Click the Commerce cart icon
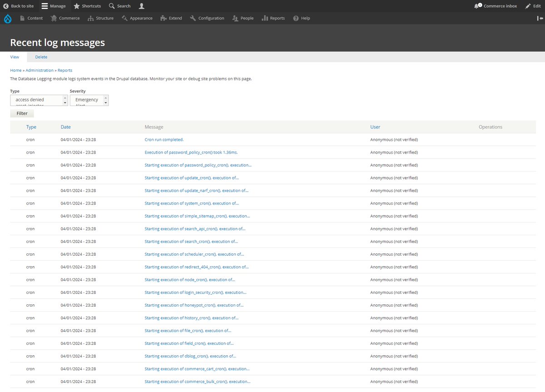Image resolution: width=545 pixels, height=392 pixels. [54, 18]
